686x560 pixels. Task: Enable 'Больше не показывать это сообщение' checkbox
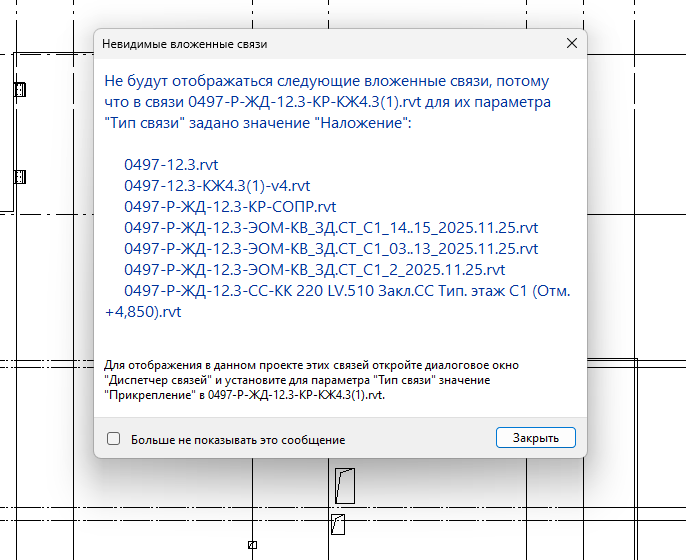[x=113, y=438]
